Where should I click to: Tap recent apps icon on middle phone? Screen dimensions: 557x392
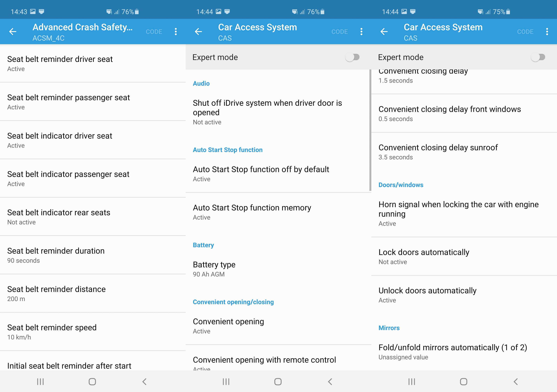click(226, 382)
